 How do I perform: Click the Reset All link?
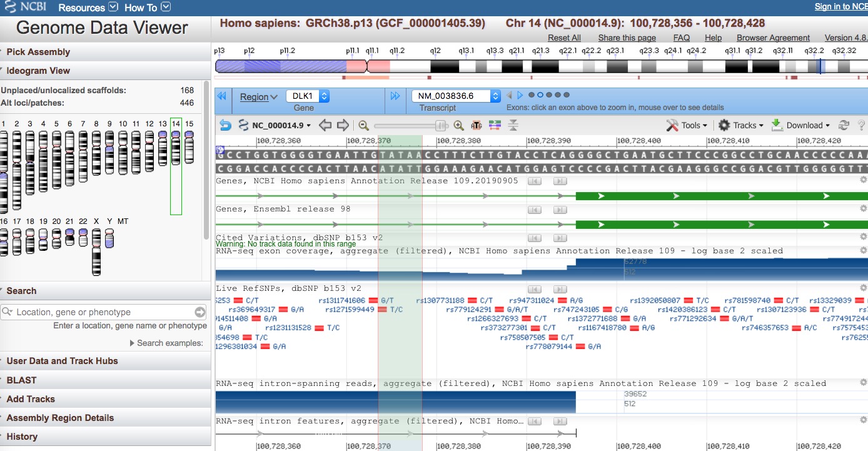(x=565, y=38)
